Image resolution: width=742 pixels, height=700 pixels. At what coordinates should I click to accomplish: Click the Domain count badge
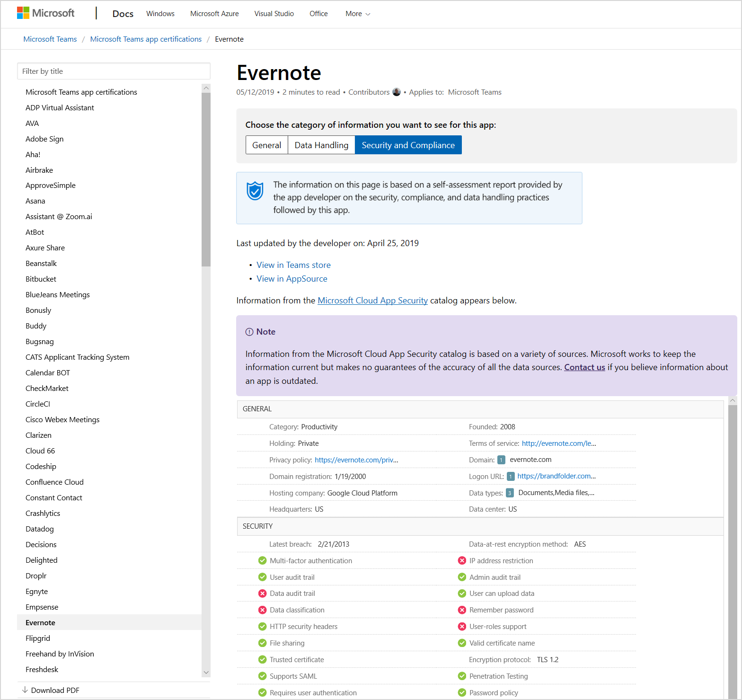point(501,460)
